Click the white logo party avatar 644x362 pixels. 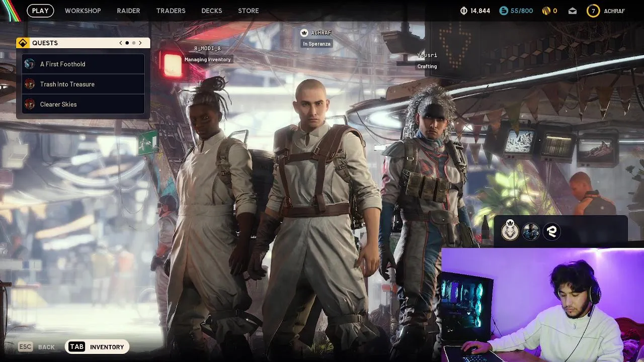[x=552, y=231]
